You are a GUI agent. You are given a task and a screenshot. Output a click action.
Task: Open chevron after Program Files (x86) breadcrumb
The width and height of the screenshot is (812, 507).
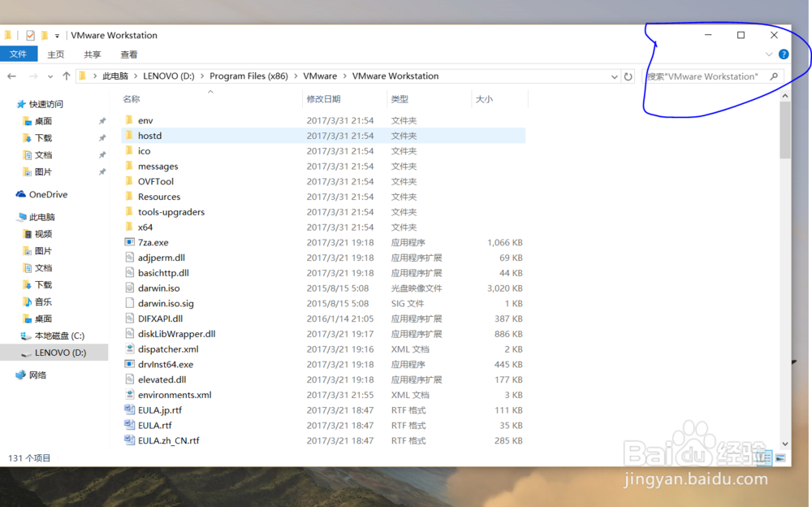(x=296, y=76)
